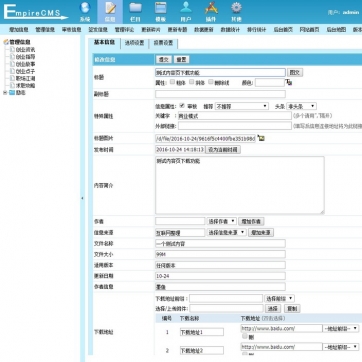362x362 pixels.
Task: Open the 选择信息来源 (select source) dropdown
Action: [227, 232]
